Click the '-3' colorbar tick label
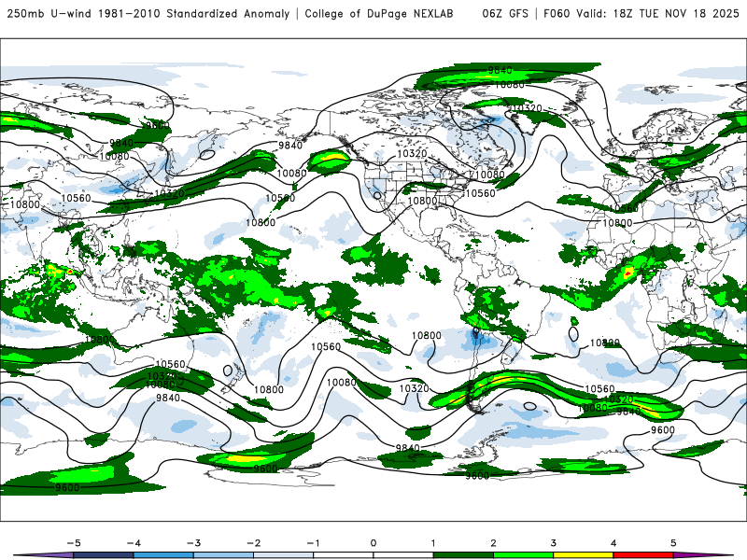This screenshot has height=560, width=747. [x=193, y=543]
